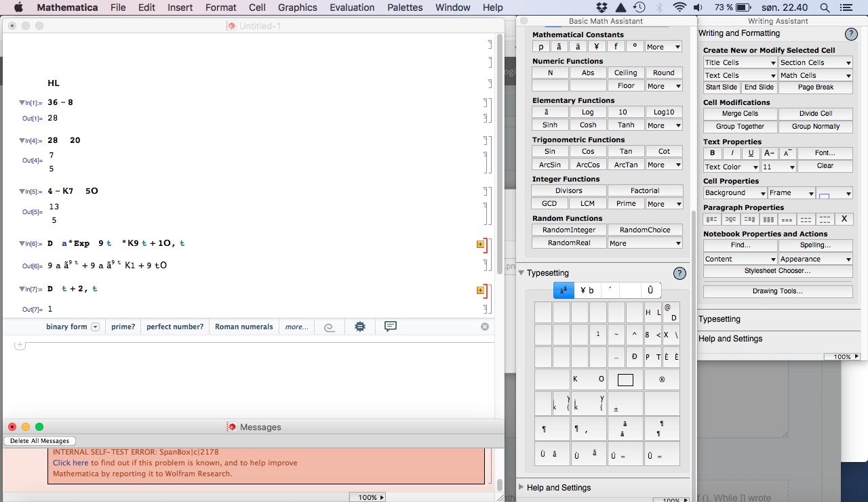Open the Evaluation menu
This screenshot has width=868, height=502.
tap(352, 7)
